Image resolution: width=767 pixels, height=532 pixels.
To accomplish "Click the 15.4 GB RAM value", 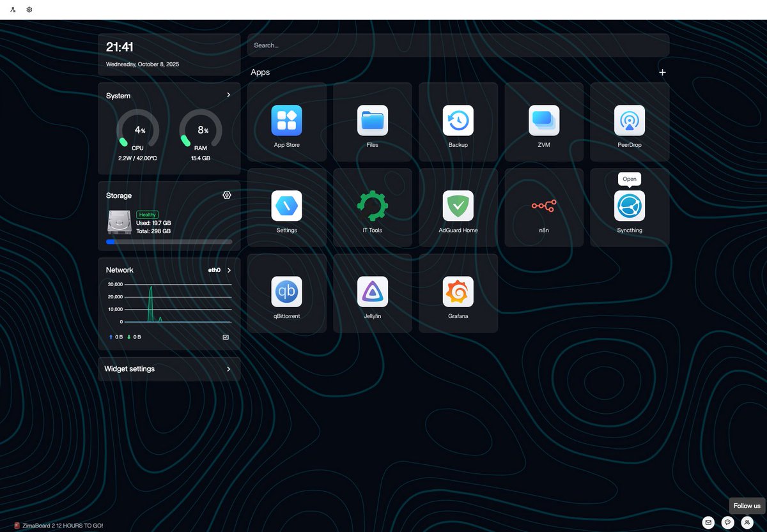I will click(x=201, y=158).
